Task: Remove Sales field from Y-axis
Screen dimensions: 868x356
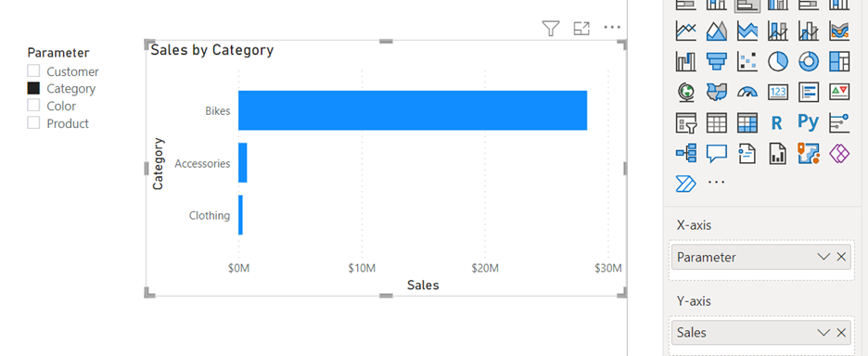Action: click(841, 332)
